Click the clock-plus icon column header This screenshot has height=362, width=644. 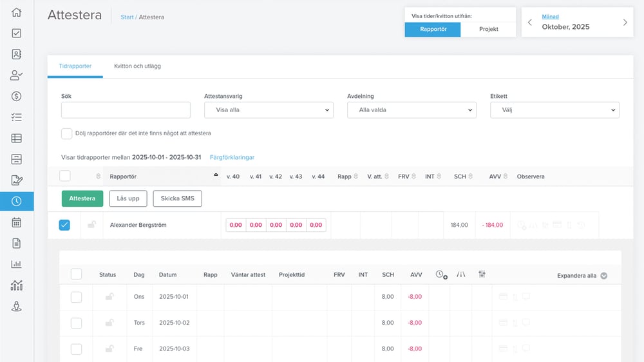pos(441,274)
